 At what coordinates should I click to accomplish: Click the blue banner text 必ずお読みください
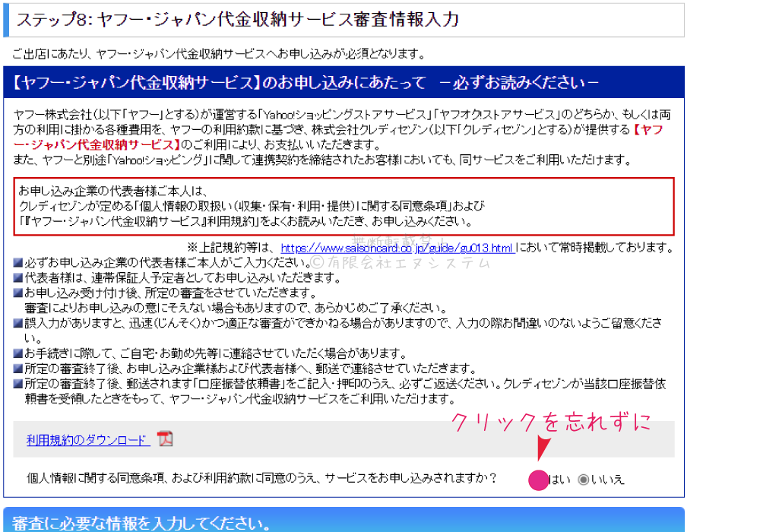tap(519, 83)
